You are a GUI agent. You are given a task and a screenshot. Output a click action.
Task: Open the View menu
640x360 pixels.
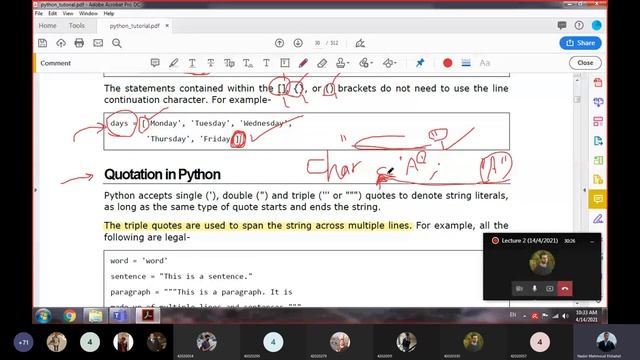click(x=68, y=13)
